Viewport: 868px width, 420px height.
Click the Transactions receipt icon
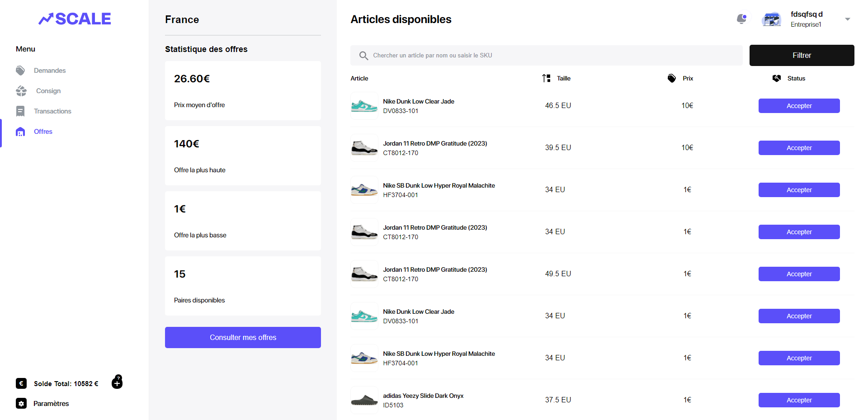pyautogui.click(x=20, y=111)
